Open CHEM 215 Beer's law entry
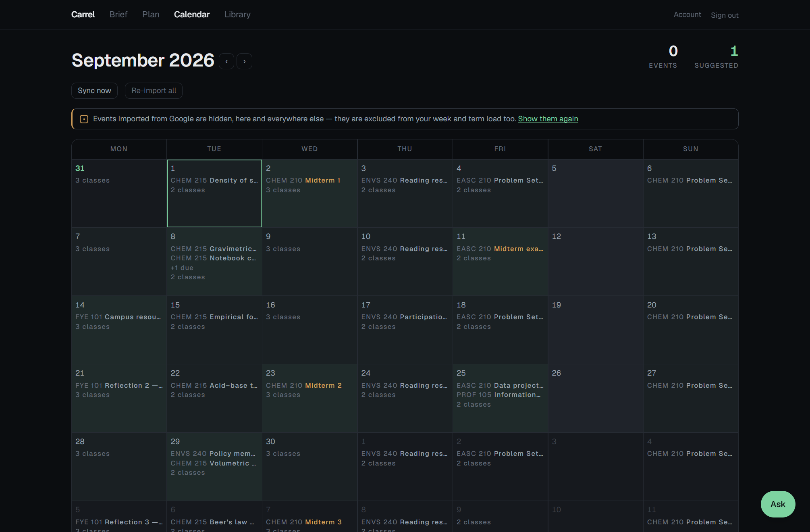 [x=212, y=522]
